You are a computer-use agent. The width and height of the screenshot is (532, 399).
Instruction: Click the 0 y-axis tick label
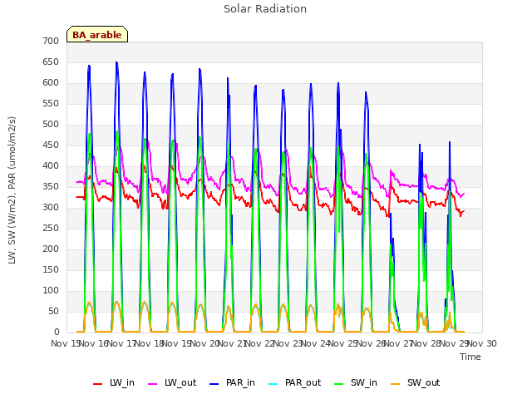pyautogui.click(x=57, y=332)
